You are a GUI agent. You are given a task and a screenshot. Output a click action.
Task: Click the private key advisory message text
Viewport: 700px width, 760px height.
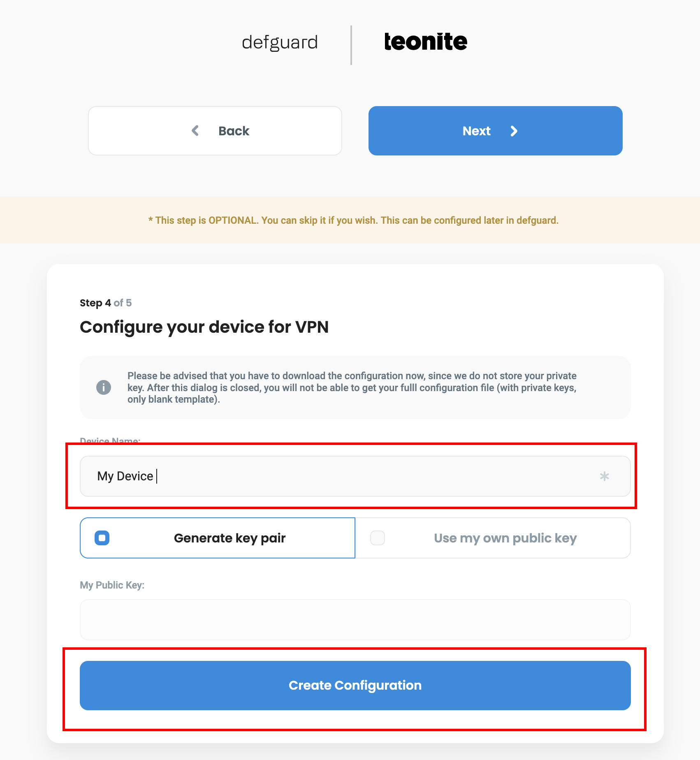(x=352, y=387)
